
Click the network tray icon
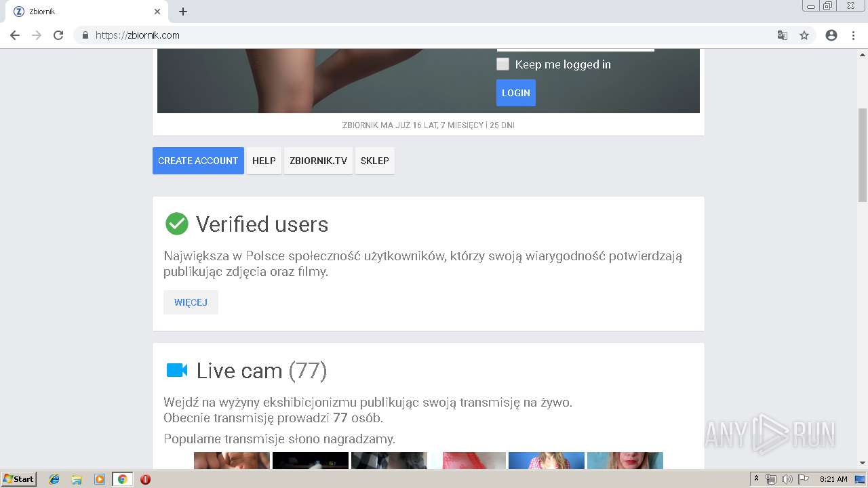(771, 479)
